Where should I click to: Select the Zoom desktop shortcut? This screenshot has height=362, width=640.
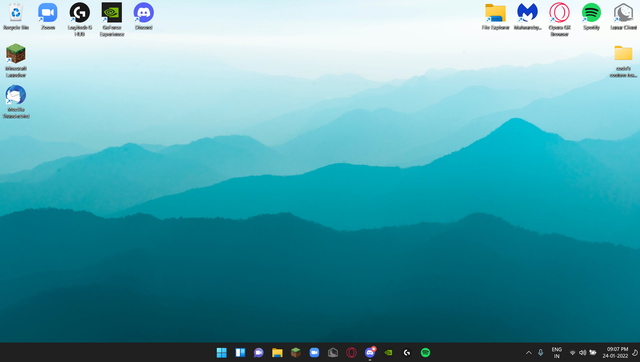tap(48, 17)
